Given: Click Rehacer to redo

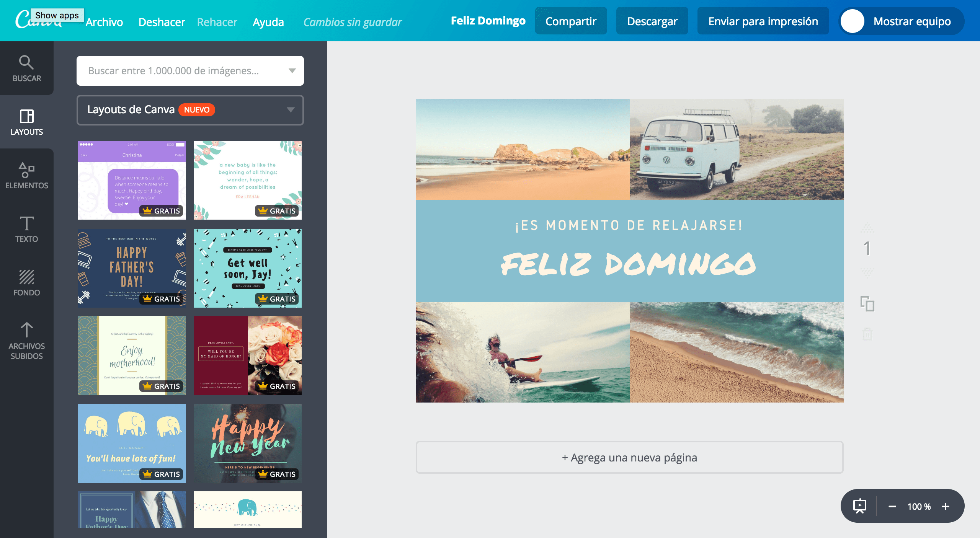Looking at the screenshot, I should pyautogui.click(x=217, y=22).
